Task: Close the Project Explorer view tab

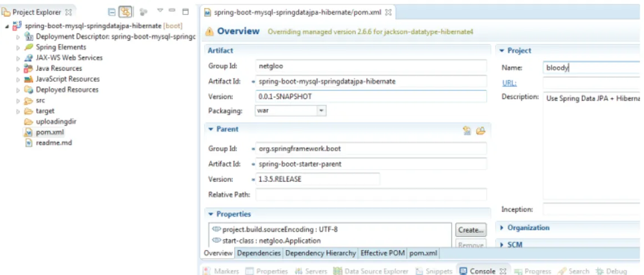Action: [x=69, y=13]
